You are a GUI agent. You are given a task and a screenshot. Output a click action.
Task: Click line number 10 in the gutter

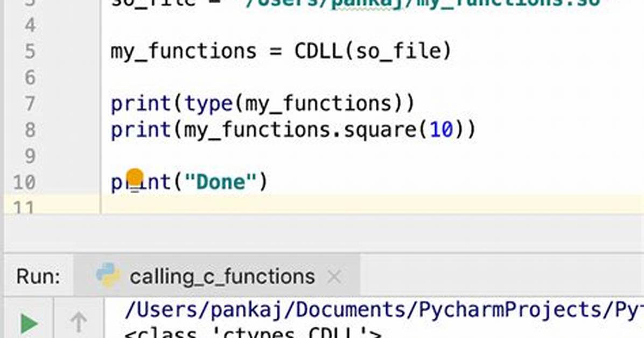24,182
